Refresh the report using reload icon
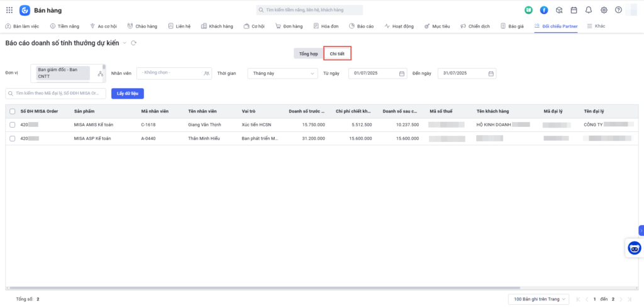This screenshot has height=308, width=644. (134, 43)
